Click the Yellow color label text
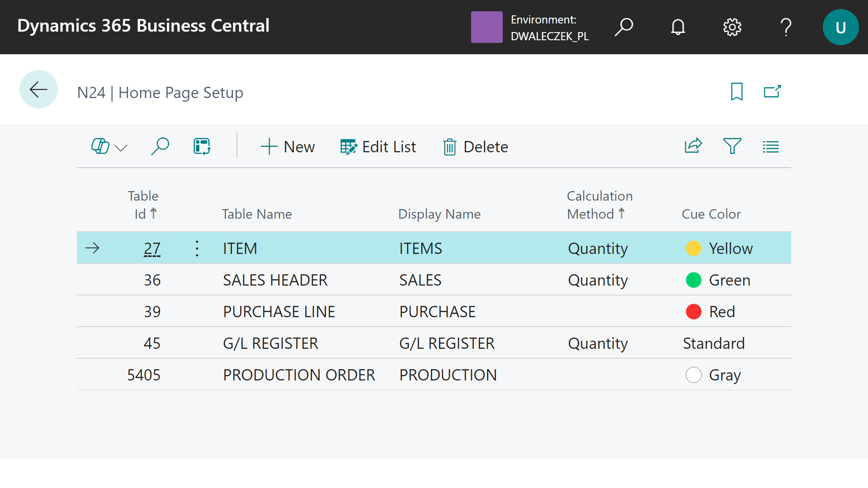 coord(731,248)
